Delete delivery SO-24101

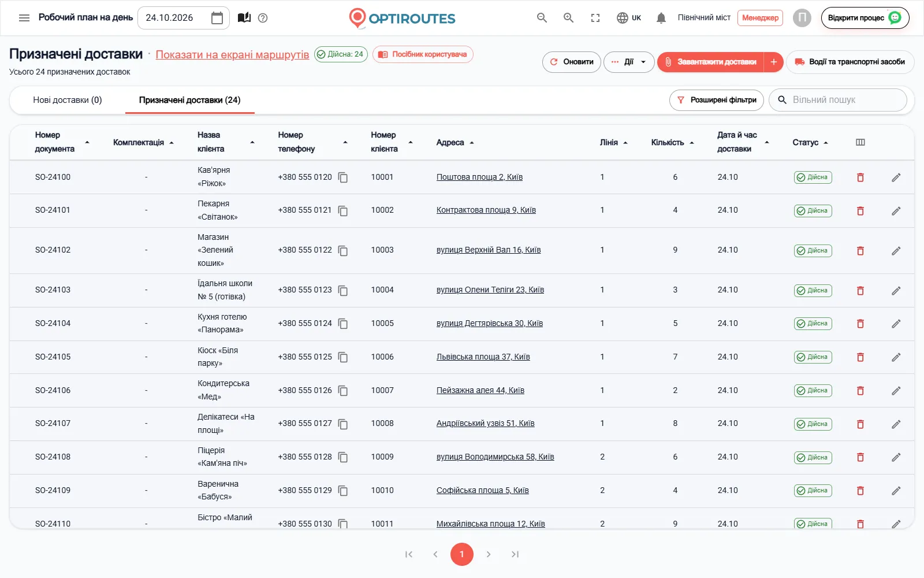tap(860, 211)
